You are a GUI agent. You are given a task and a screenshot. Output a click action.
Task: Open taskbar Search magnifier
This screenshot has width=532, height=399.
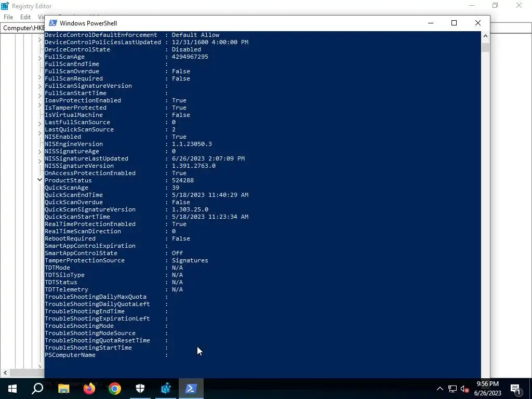coord(37,389)
